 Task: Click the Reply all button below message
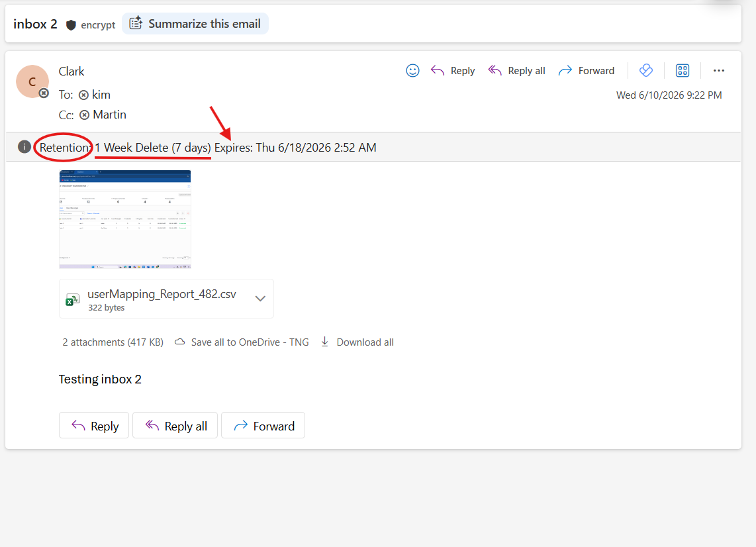click(175, 425)
